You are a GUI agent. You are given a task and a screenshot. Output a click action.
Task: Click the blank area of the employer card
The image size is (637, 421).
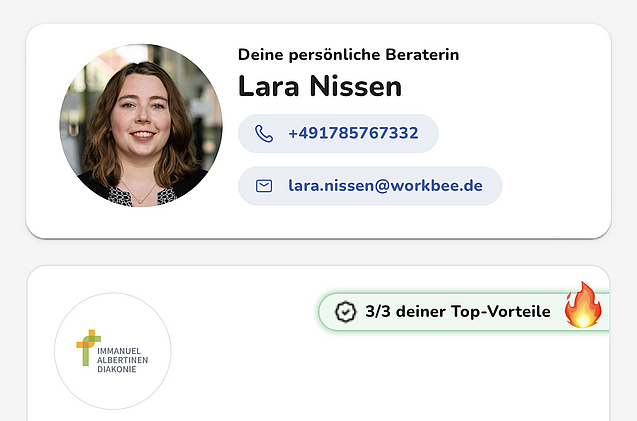400,380
